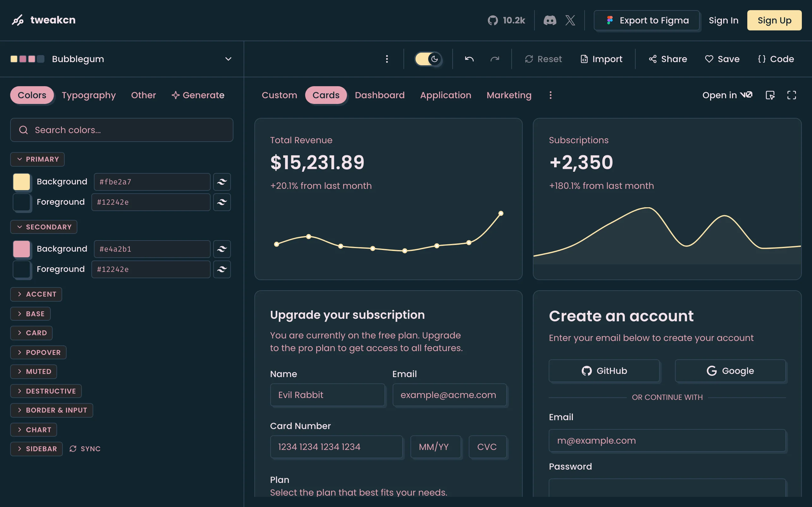The image size is (812, 507).
Task: Toggle the fullscreen preview icon
Action: click(791, 95)
